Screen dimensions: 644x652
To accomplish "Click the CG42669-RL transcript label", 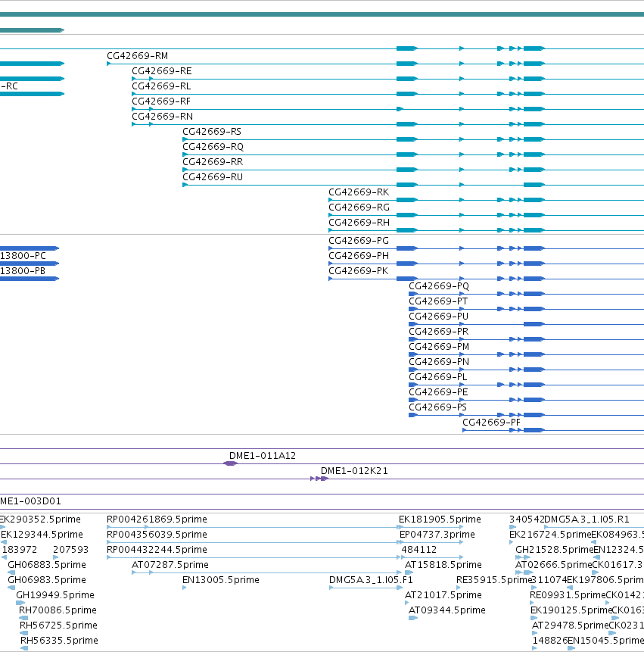I will click(x=161, y=86).
